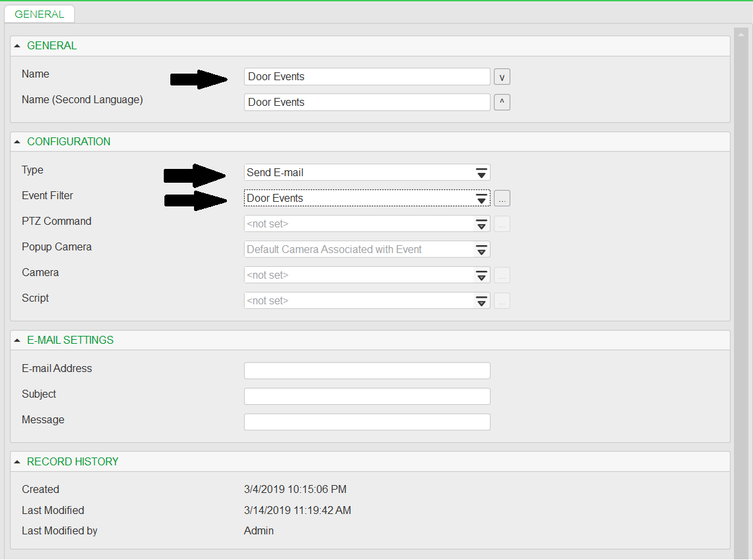Click the PTZ Command label
The width and height of the screenshot is (753, 560).
56,222
